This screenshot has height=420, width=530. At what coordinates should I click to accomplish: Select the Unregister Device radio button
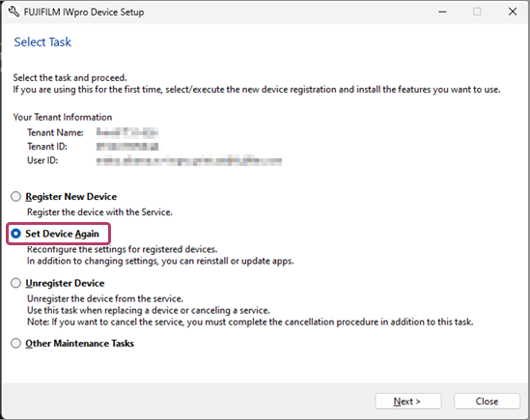[15, 283]
